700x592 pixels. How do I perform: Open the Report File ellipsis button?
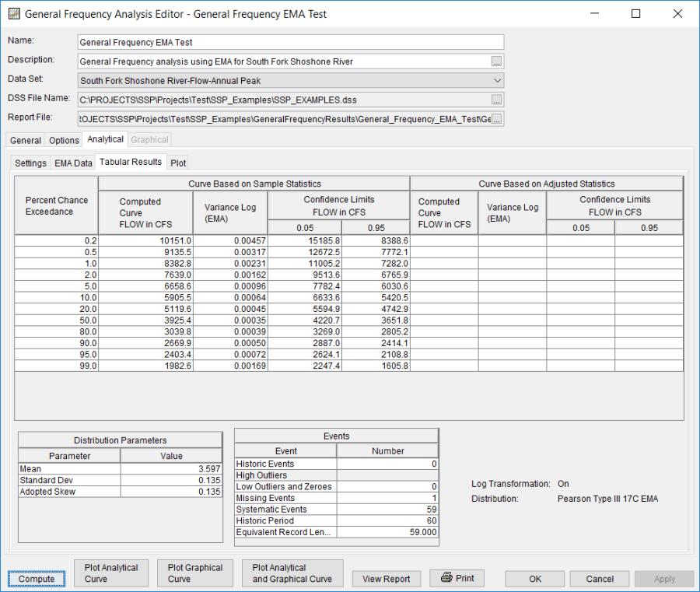496,119
